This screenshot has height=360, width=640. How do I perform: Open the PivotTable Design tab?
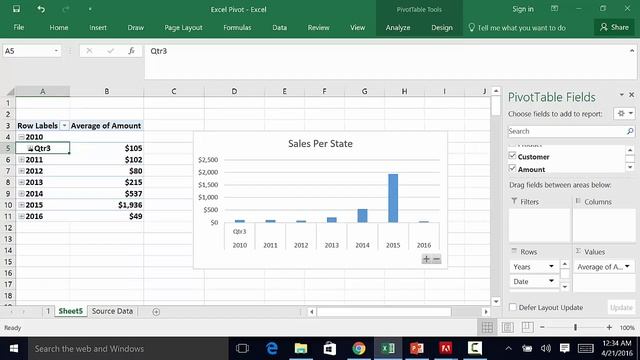click(x=442, y=27)
